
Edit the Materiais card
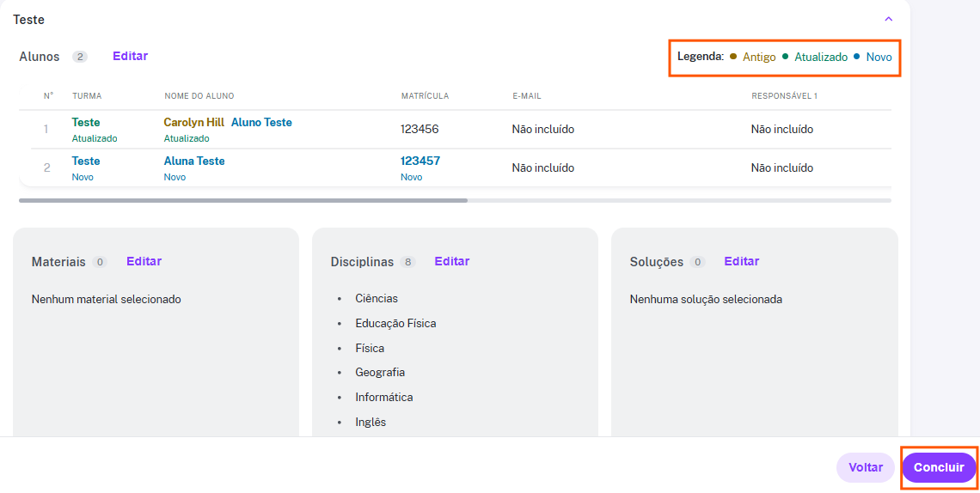(144, 261)
